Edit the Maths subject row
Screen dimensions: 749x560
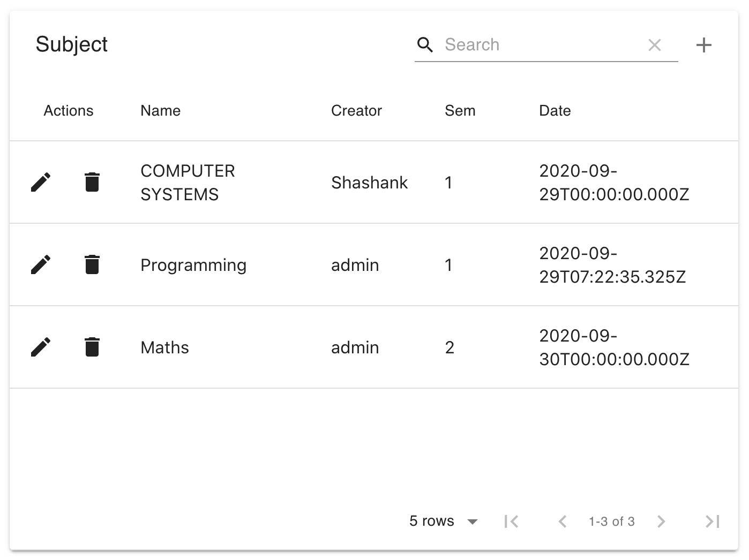click(41, 347)
